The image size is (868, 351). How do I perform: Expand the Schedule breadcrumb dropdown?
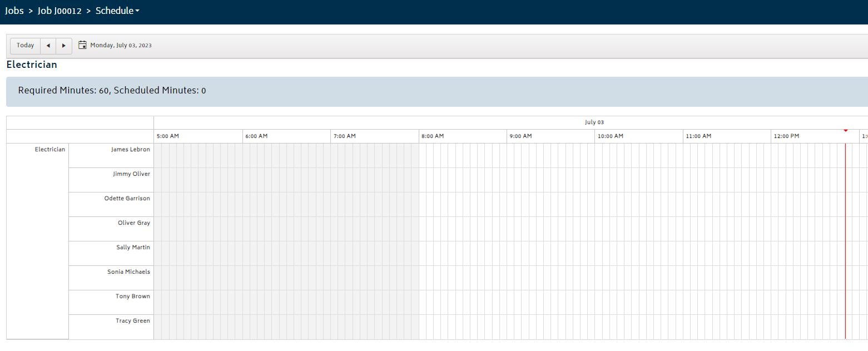pos(117,11)
